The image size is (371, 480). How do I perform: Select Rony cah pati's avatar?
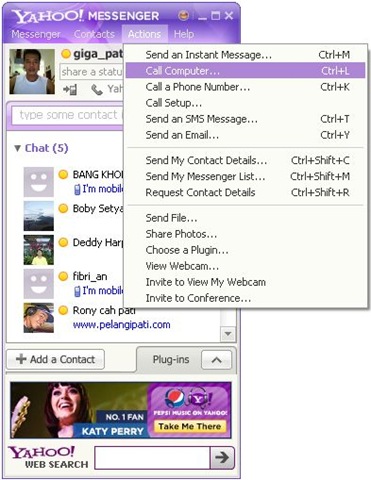38,318
